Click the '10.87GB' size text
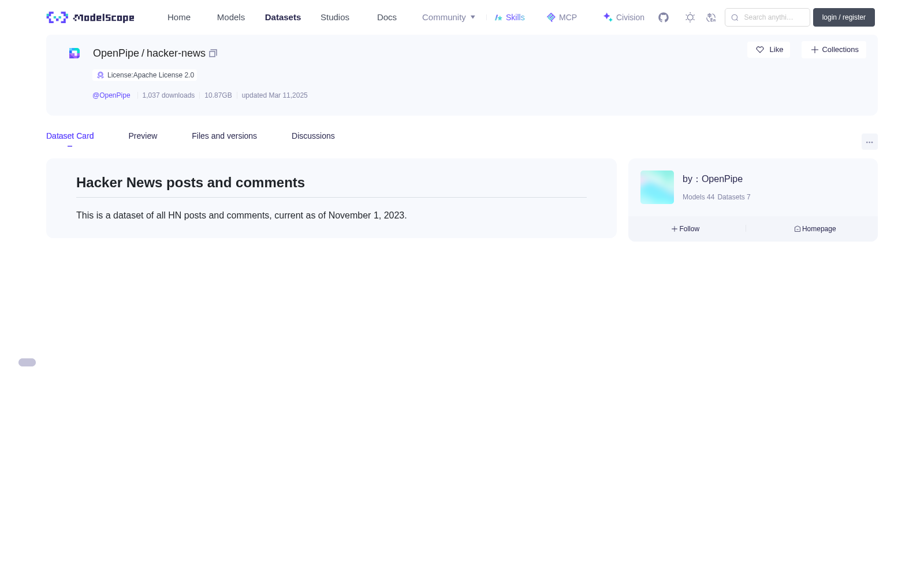 click(x=218, y=95)
